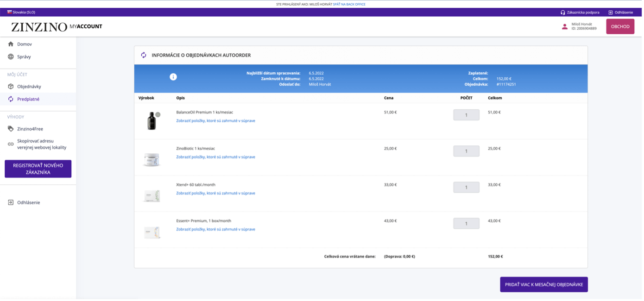This screenshot has height=301, width=644.
Task: Click the Registrovať nového zákazníka button
Action: [x=38, y=169]
